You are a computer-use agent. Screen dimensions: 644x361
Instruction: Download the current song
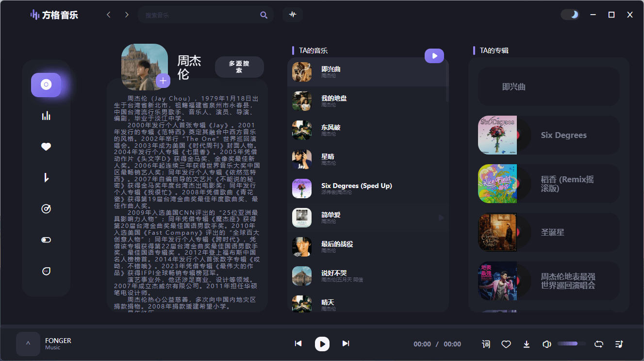tap(527, 344)
